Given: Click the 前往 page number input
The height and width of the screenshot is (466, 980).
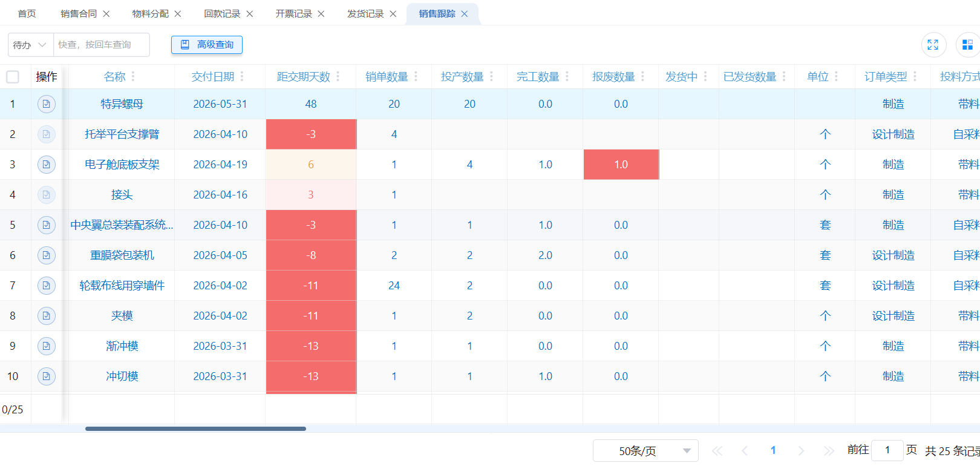Looking at the screenshot, I should 887,450.
